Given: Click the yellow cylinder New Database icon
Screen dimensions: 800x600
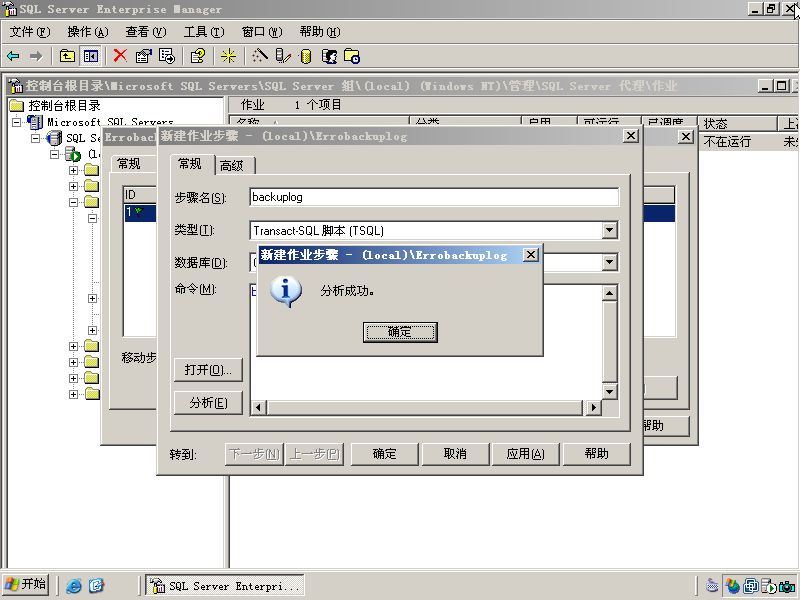Looking at the screenshot, I should point(306,56).
